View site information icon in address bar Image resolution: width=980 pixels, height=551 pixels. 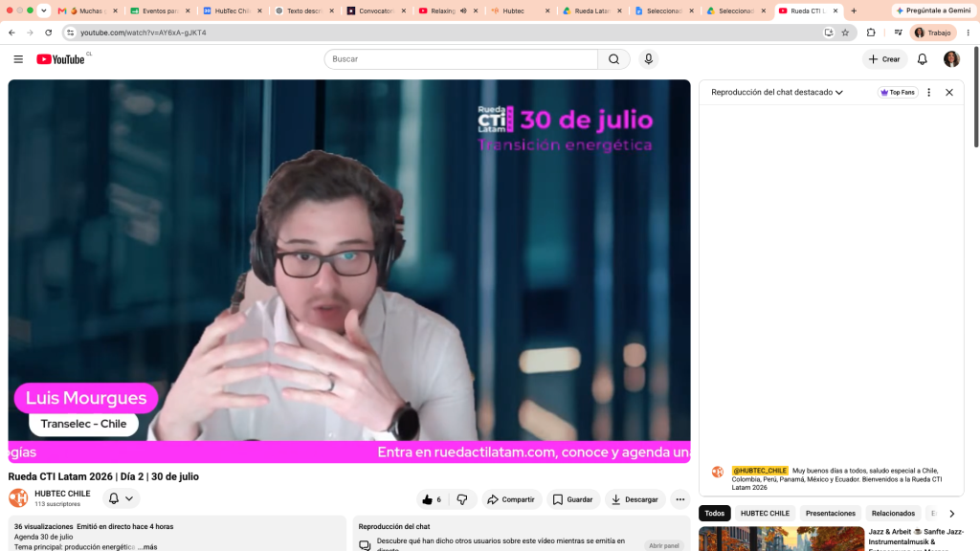tap(70, 33)
